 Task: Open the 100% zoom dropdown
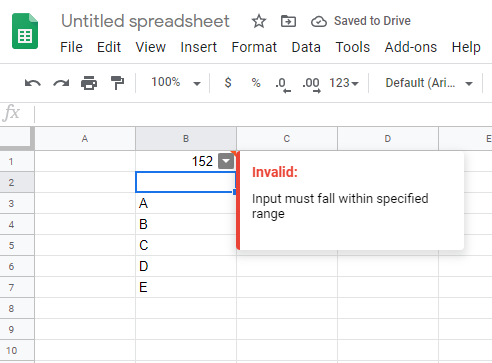click(x=176, y=82)
